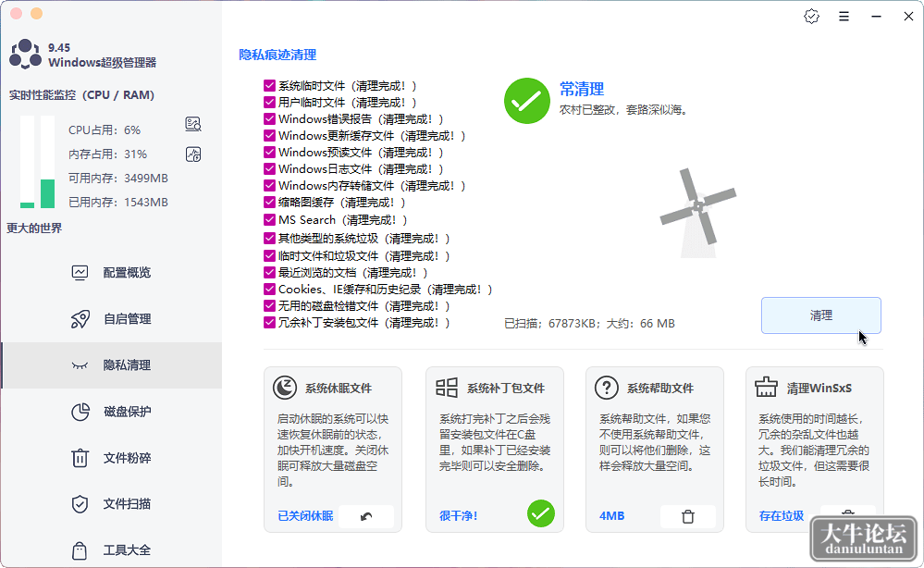Click the 清理 button
924x568 pixels.
(x=821, y=315)
